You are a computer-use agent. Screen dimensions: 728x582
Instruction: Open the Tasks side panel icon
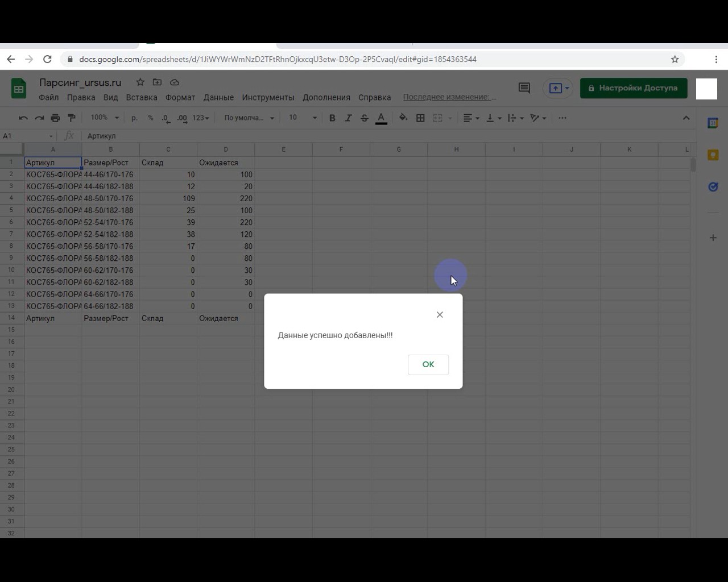pos(713,186)
